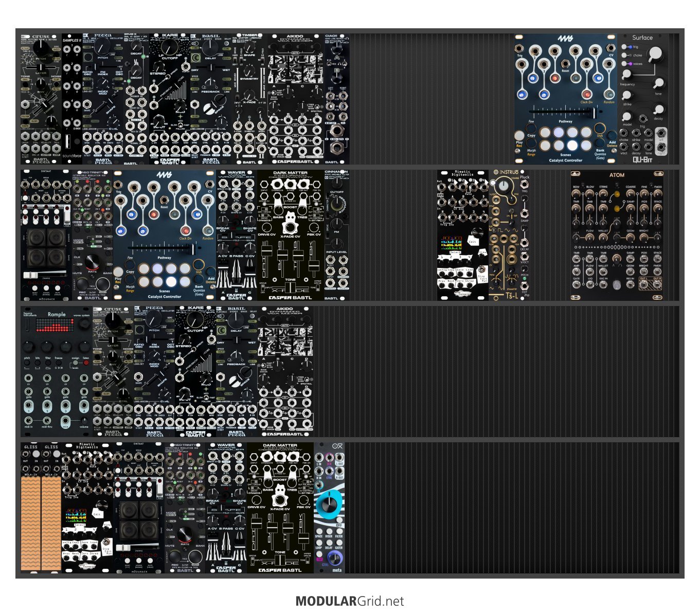The width and height of the screenshot is (700, 612).
Task: Click the large white knob on Surface
Action: pyautogui.click(x=655, y=54)
